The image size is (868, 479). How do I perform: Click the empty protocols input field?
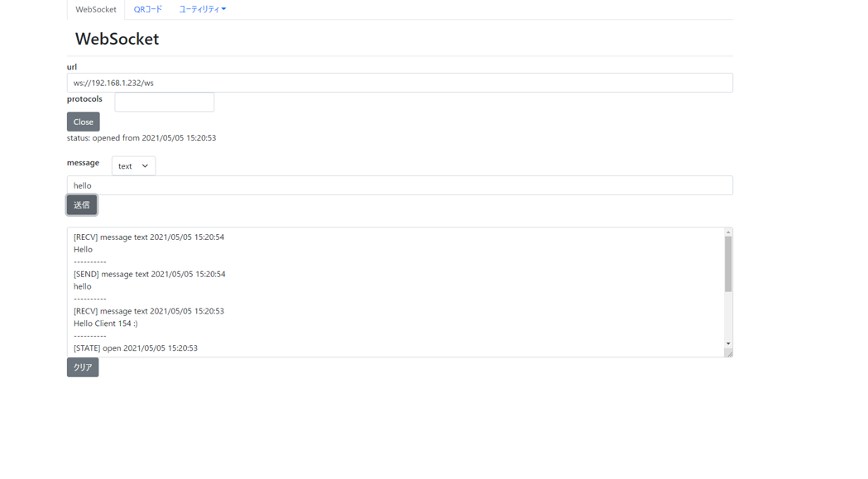tap(164, 101)
